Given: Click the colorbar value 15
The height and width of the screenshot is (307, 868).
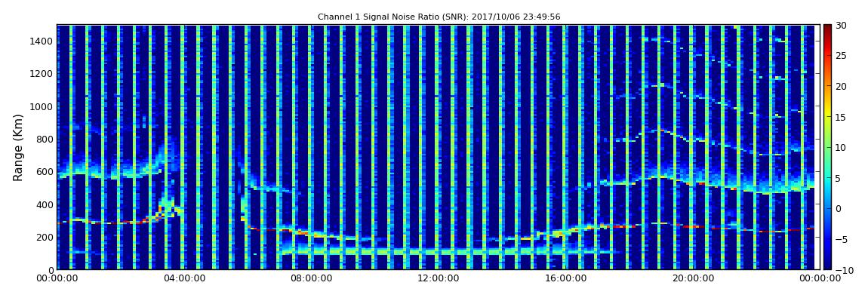Looking at the screenshot, I should point(842,117).
